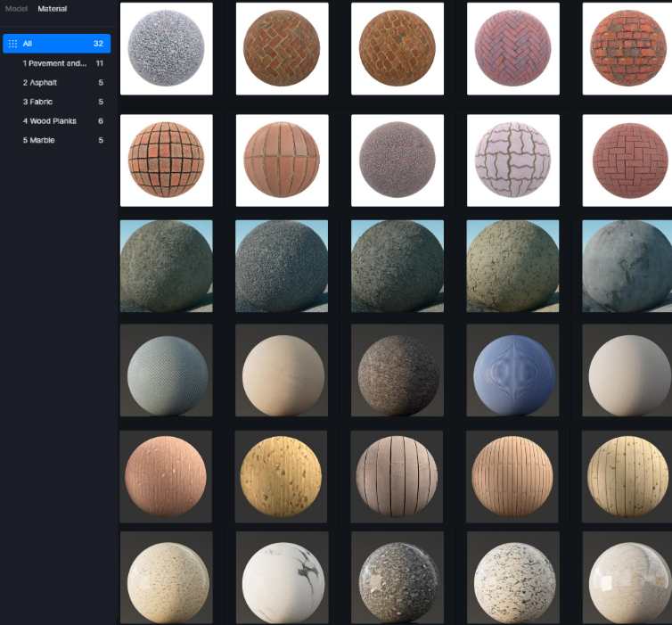This screenshot has width=672, height=625.
Task: Open the 4 Wood Planks category
Action: pyautogui.click(x=56, y=121)
